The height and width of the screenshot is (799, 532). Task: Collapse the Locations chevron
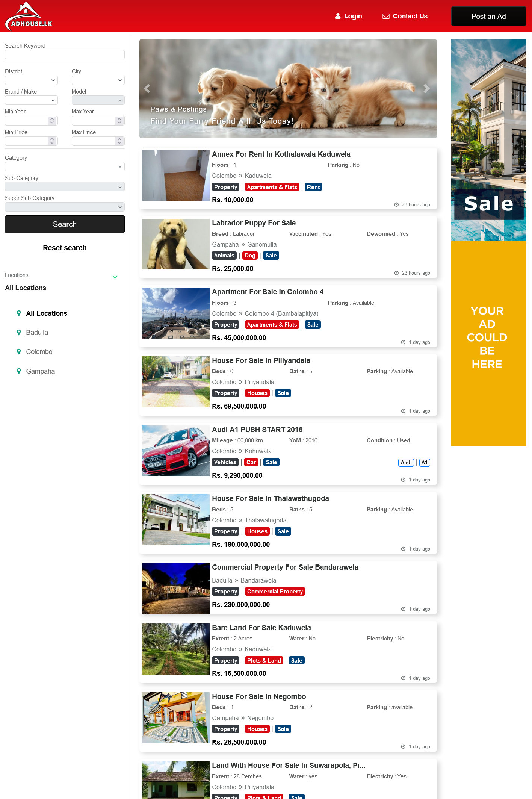click(x=115, y=277)
